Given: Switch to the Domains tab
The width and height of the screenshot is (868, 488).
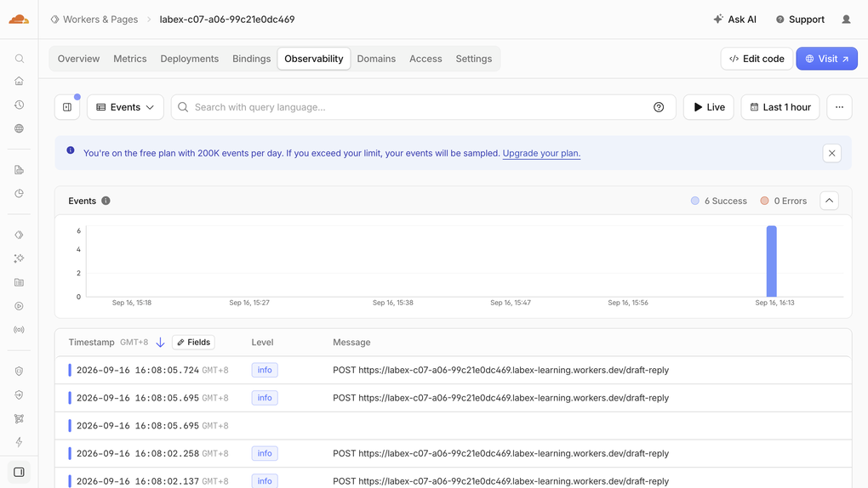Looking at the screenshot, I should click(376, 59).
